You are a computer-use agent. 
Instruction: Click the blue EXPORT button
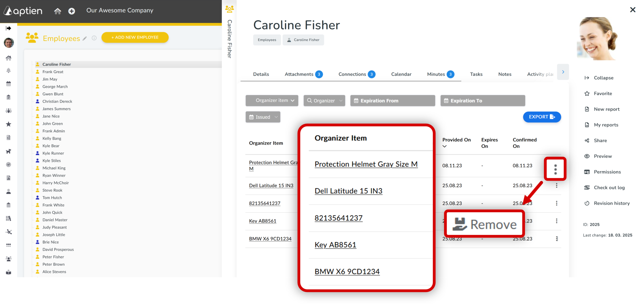(542, 117)
